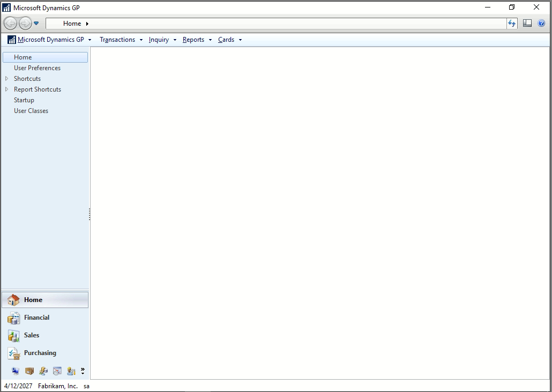Click the refresh arrows icon in address bar
552x392 pixels.
pos(512,24)
